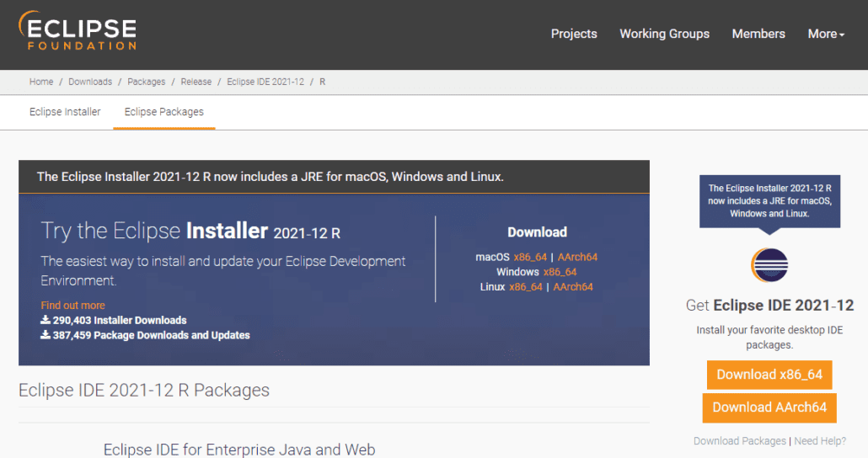Click the Install your favorite desktop IDE text
This screenshot has width=868, height=458.
[769, 338]
